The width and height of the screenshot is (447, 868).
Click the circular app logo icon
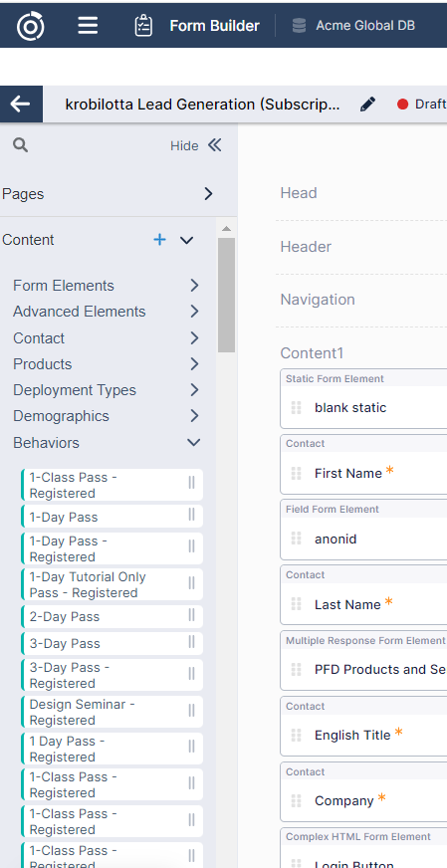click(31, 26)
